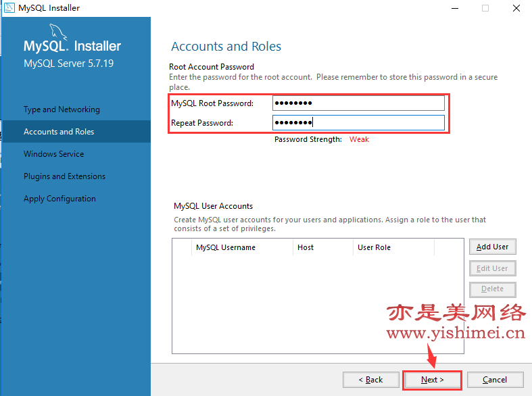Proceed with the Next button
532x396 pixels.
(432, 380)
